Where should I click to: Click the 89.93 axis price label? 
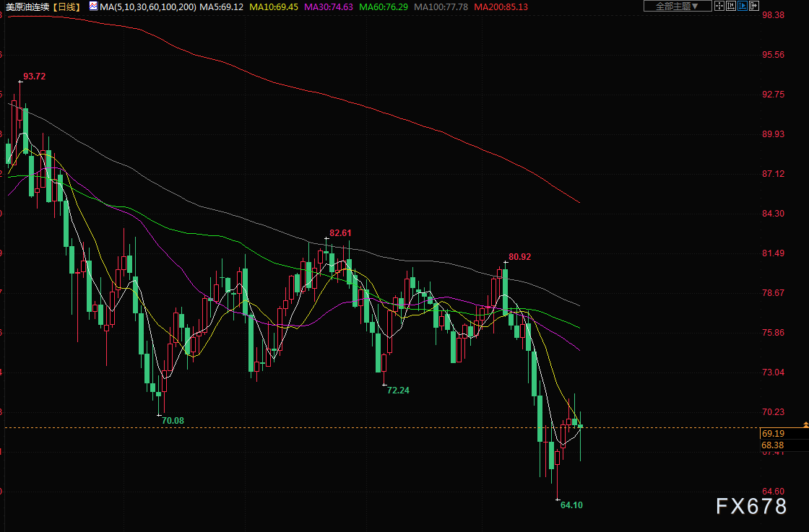click(x=773, y=134)
